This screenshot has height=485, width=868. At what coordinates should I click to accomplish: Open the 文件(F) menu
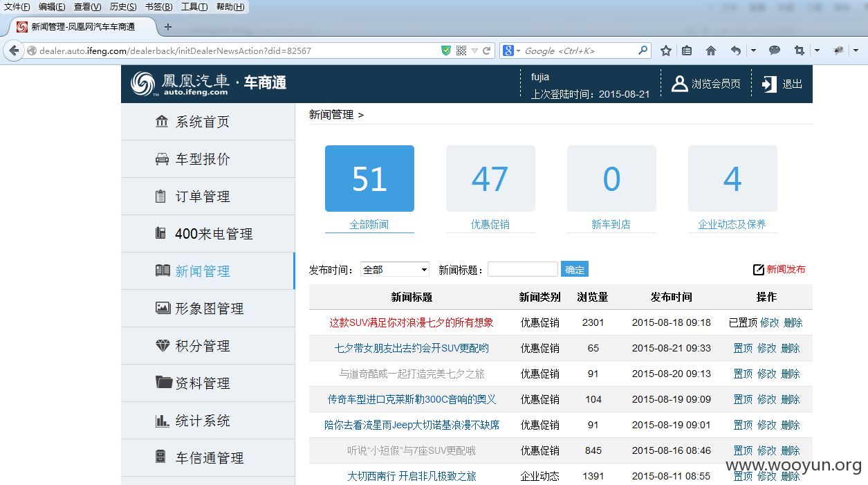click(x=17, y=7)
